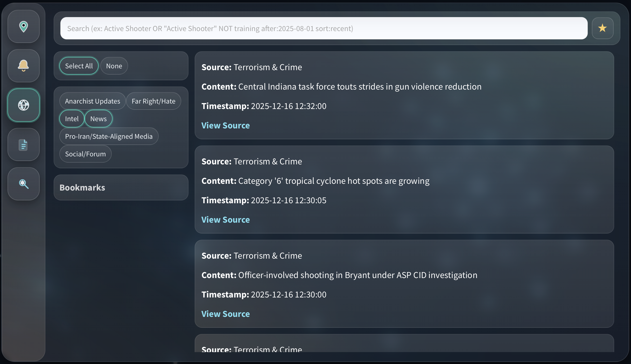Image resolution: width=631 pixels, height=364 pixels.
Task: Enable the Anarchist Updates filter
Action: 92,101
